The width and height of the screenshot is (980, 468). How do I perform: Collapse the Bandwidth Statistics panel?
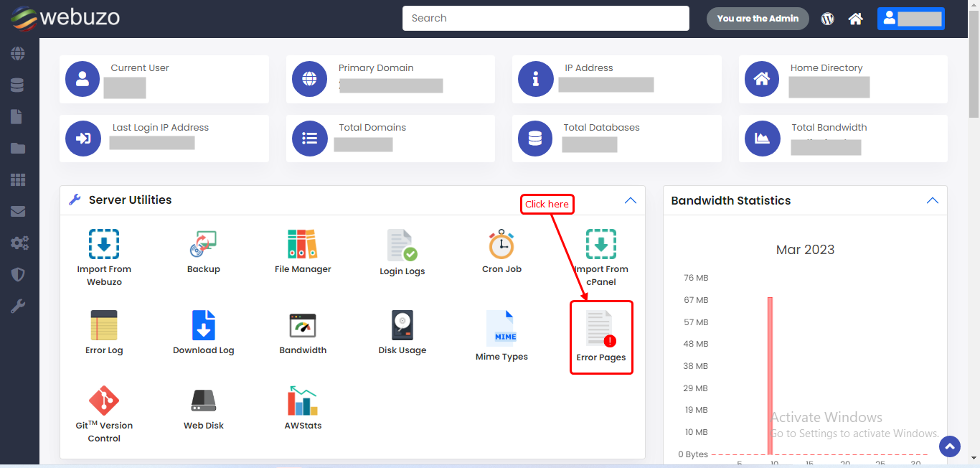(x=932, y=200)
